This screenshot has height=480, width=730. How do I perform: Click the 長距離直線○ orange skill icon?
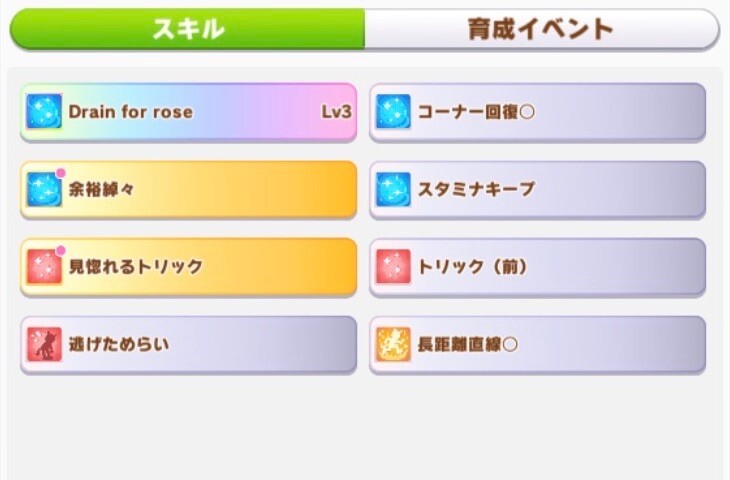click(x=393, y=345)
